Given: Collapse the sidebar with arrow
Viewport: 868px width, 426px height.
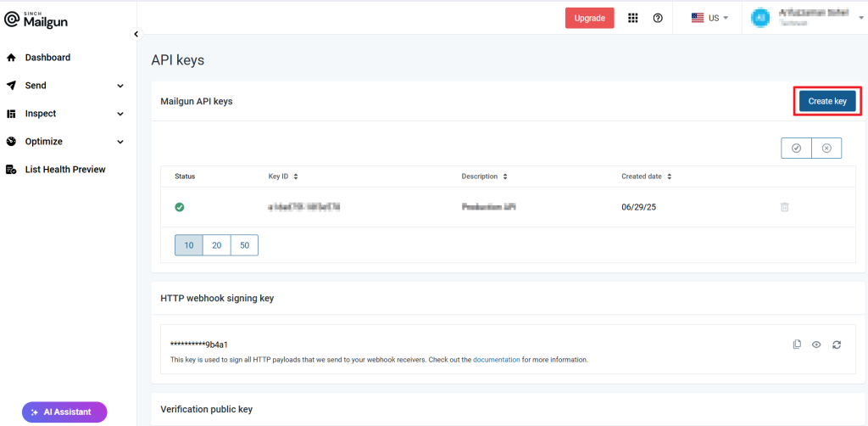Looking at the screenshot, I should (136, 34).
